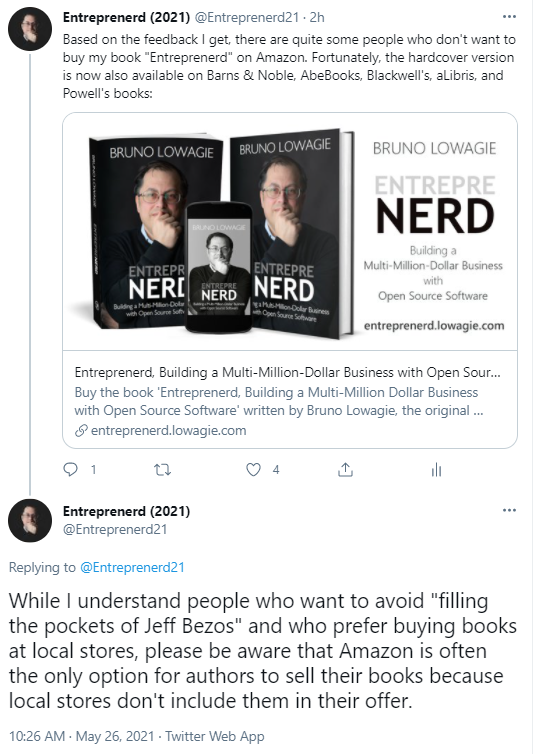Viewport: 535px width, 754px height.
Task: Open the entreprenerd.lowagie.com card link
Action: (x=168, y=430)
